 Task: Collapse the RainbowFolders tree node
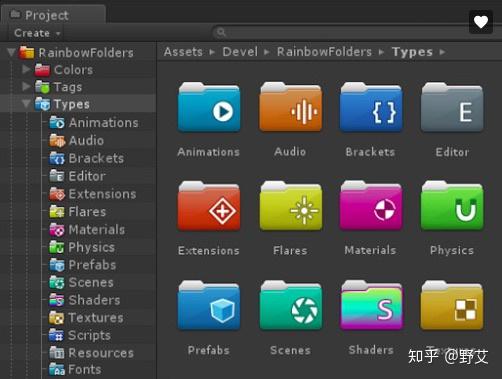[12, 52]
